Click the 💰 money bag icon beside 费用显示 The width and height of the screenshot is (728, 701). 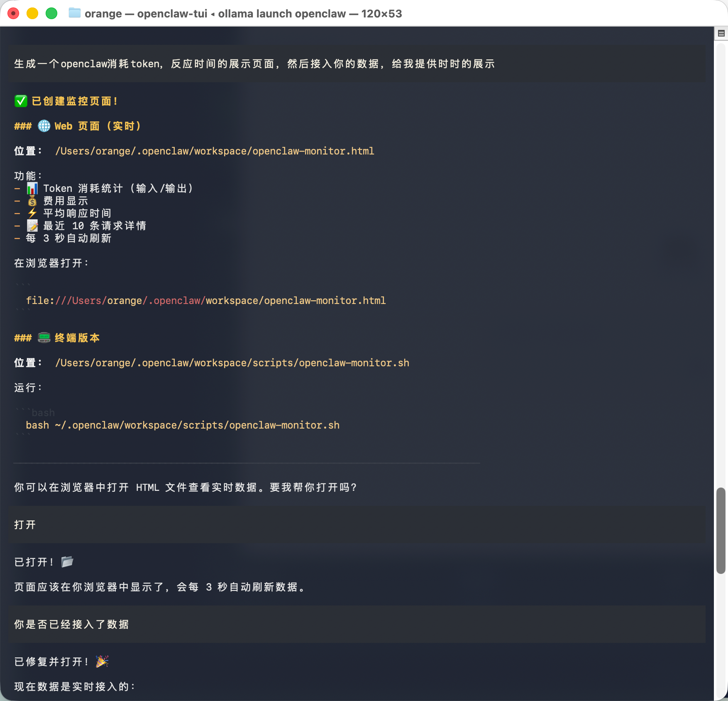coord(32,201)
